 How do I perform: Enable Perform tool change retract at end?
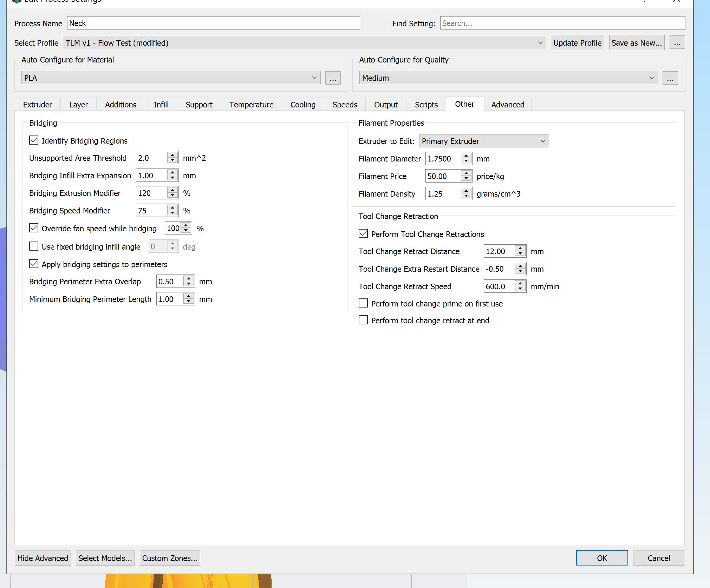click(363, 320)
